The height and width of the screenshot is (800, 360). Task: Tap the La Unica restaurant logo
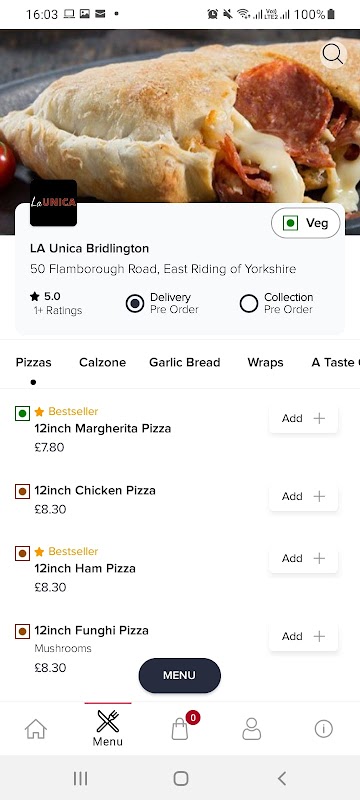(53, 203)
